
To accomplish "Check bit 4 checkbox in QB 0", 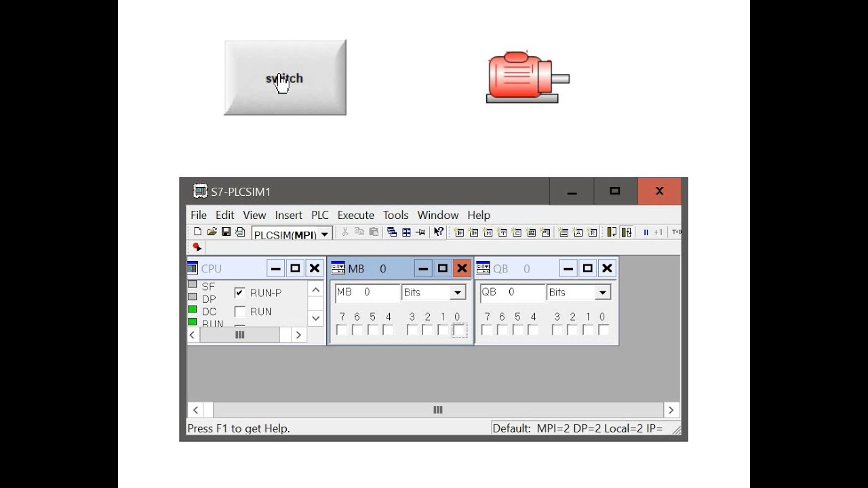I will click(533, 330).
